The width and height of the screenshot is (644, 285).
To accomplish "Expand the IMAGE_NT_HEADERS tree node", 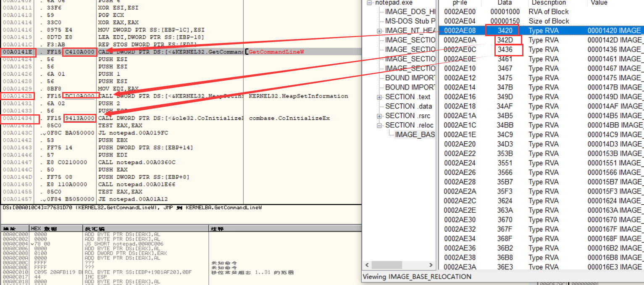I will pos(379,31).
